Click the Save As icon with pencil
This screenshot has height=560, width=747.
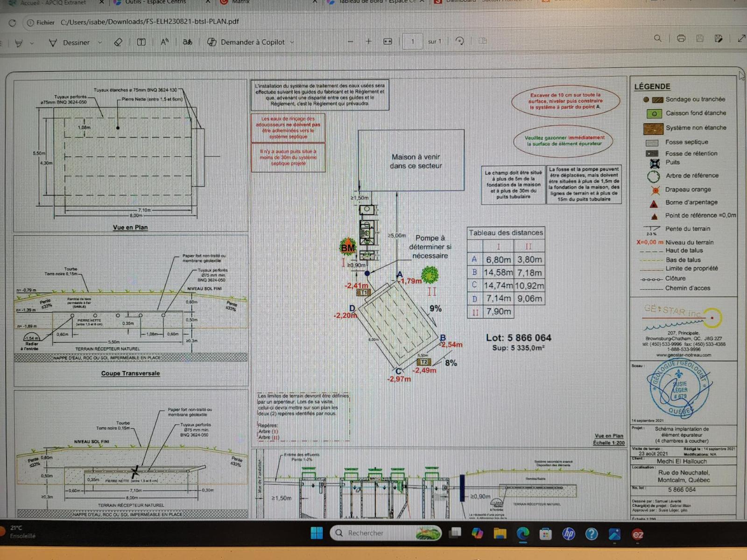point(719,38)
